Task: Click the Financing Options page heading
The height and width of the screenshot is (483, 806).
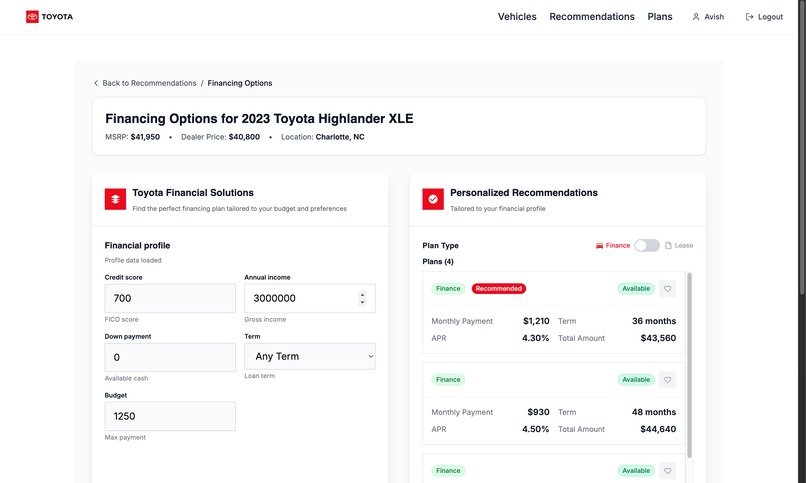Action: click(259, 119)
